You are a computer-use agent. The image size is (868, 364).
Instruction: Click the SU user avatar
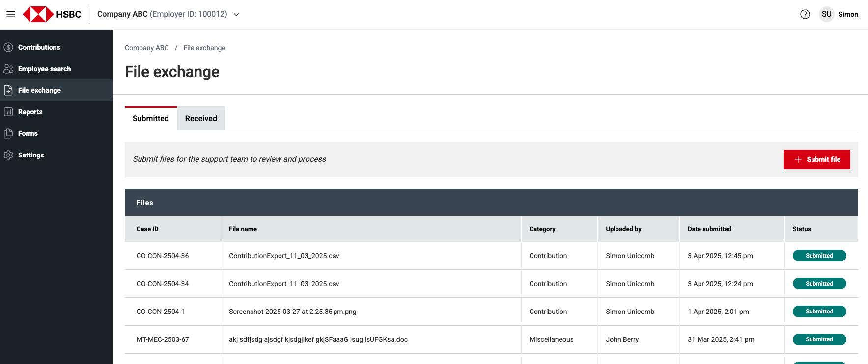point(827,14)
